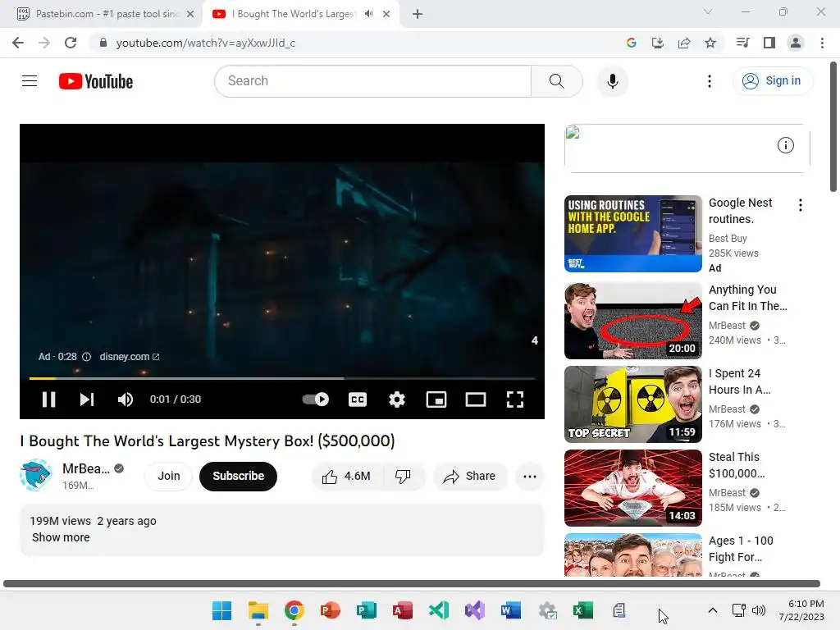Enter full screen mode

[515, 399]
